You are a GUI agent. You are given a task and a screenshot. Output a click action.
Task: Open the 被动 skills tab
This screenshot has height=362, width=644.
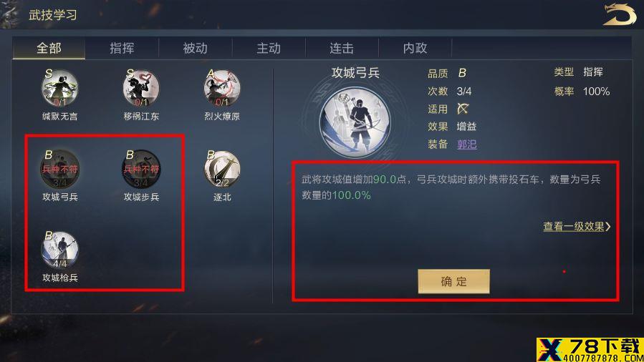click(x=196, y=49)
